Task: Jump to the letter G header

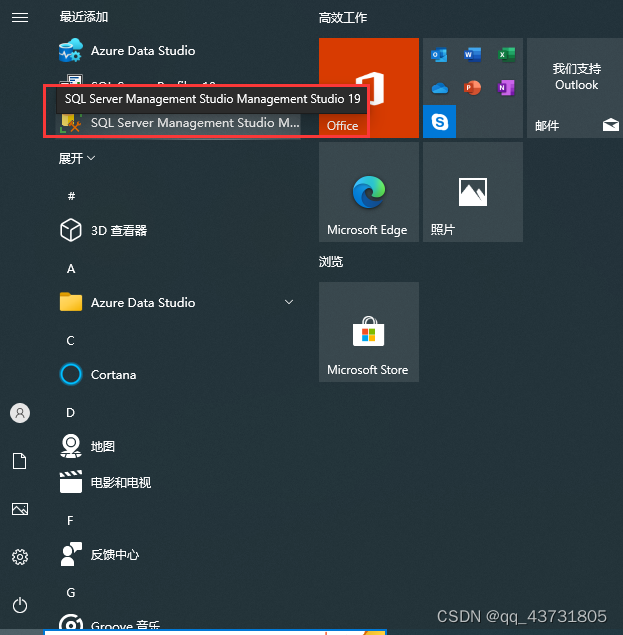Action: (x=70, y=592)
